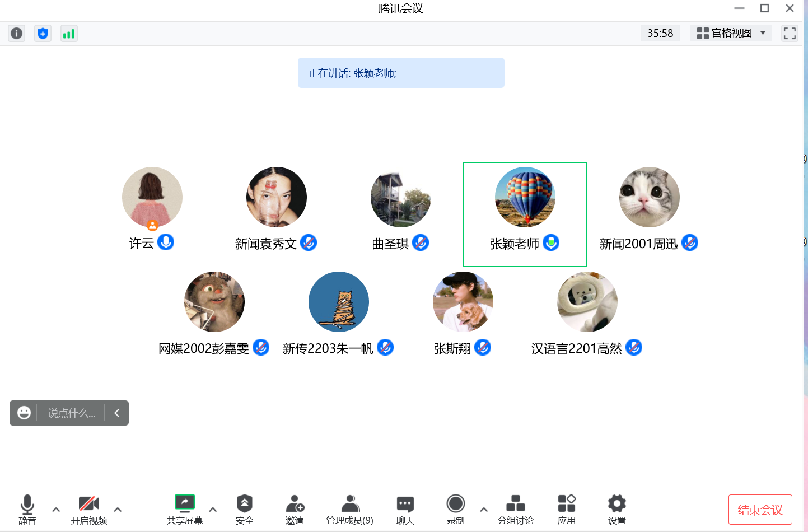
Task: Click the emoji reaction smiley icon
Action: click(x=24, y=413)
